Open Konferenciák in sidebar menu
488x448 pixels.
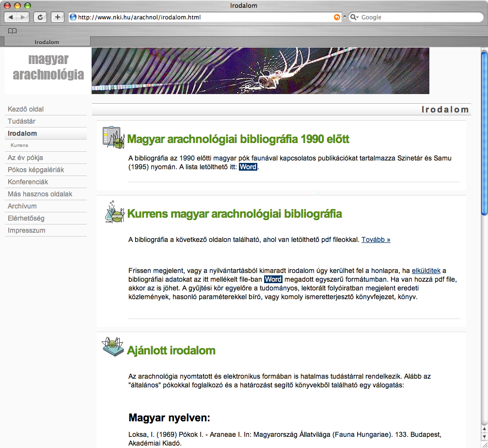click(x=28, y=182)
